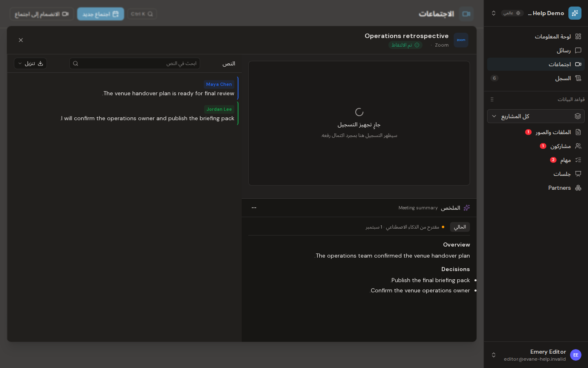Click the layers icon in كل المشاريع selector
This screenshot has width=588, height=368.
coord(578,116)
